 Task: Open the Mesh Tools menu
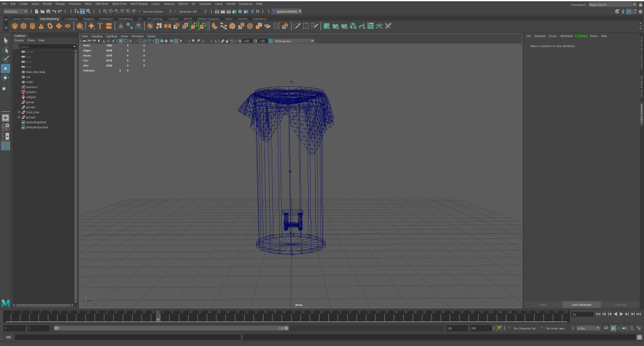[119, 4]
